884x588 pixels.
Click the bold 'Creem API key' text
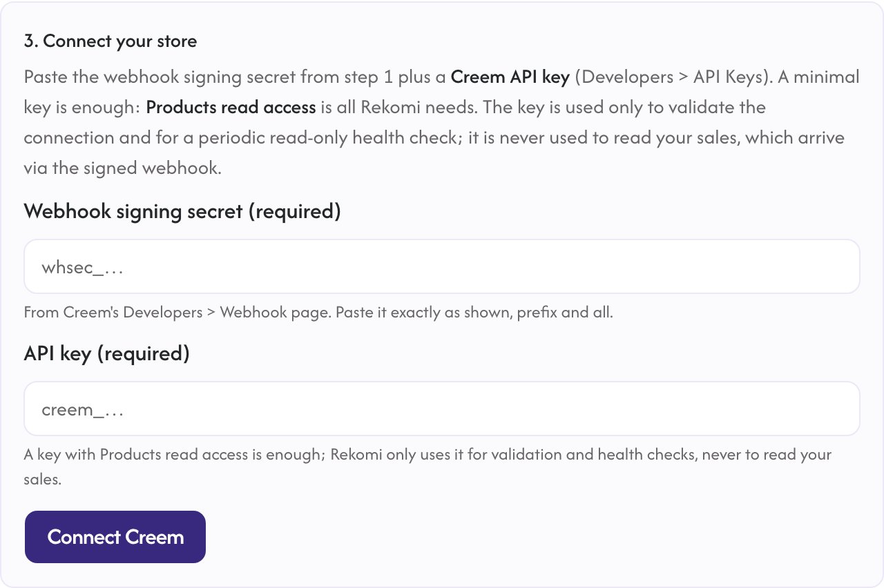(510, 77)
